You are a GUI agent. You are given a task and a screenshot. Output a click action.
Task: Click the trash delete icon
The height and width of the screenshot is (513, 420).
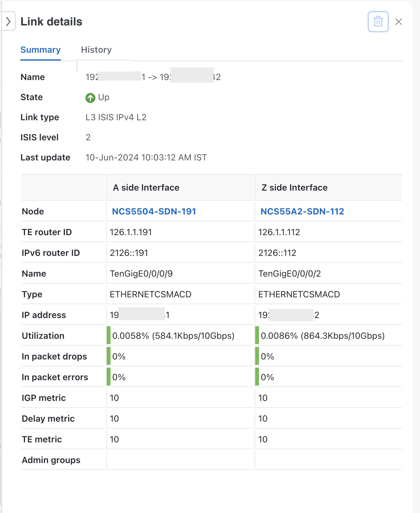[x=378, y=22]
